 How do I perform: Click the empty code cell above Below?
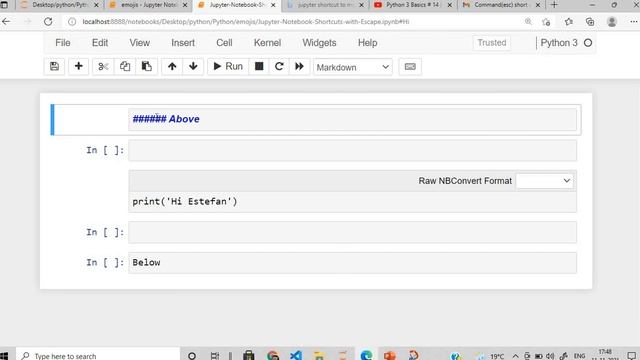352,232
